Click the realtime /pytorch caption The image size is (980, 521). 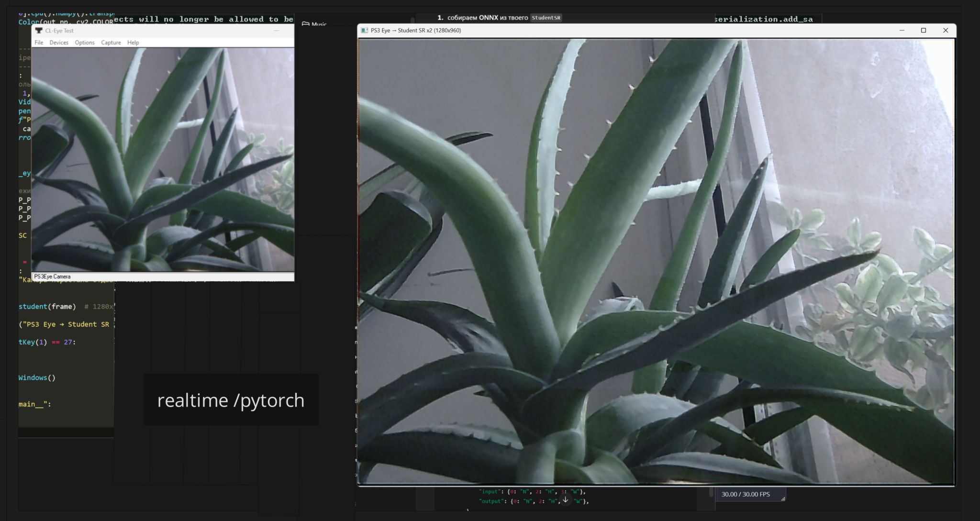(231, 400)
